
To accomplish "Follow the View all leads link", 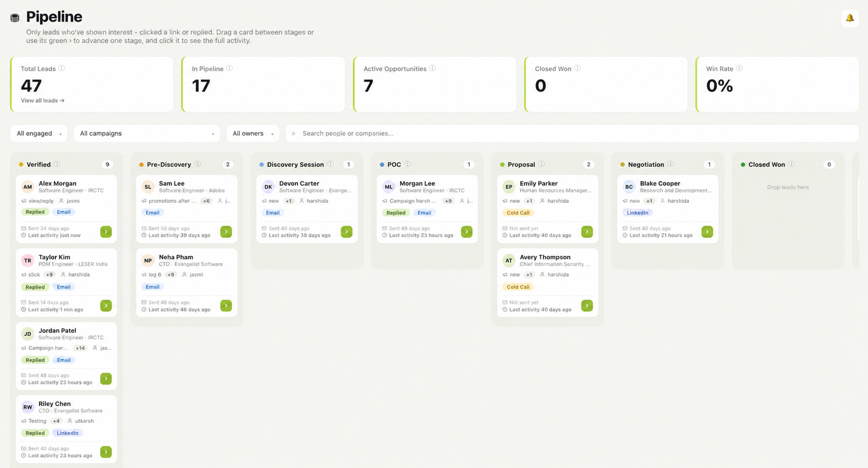I will (x=43, y=101).
